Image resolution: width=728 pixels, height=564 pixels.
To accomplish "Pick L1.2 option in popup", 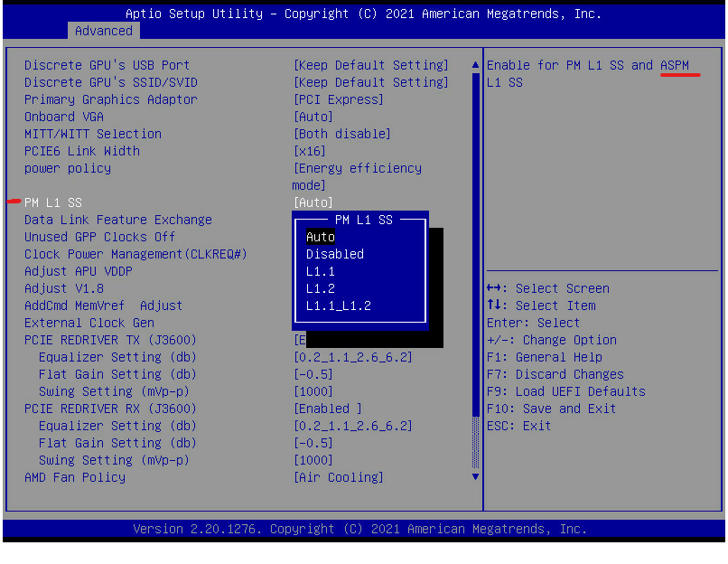I will [320, 288].
